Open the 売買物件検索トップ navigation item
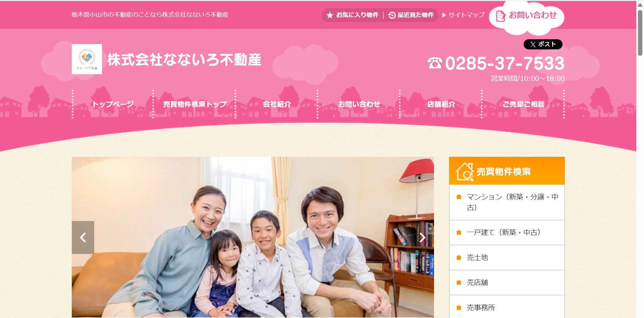The width and height of the screenshot is (644, 318). (195, 104)
